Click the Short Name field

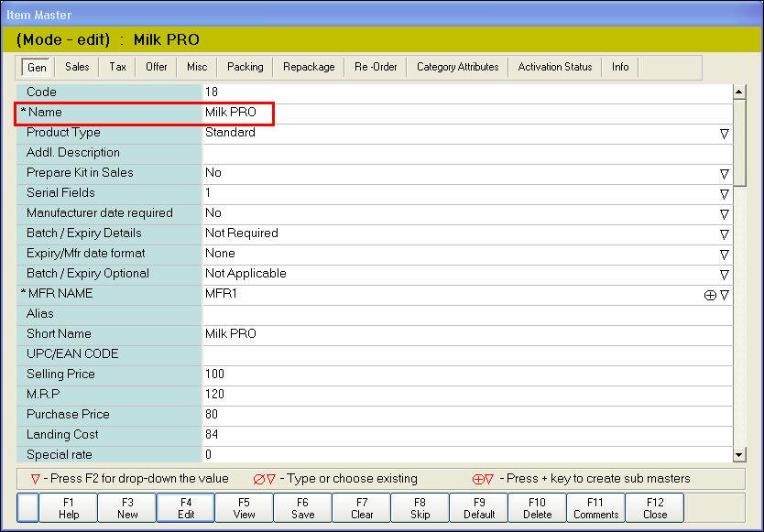tap(468, 334)
